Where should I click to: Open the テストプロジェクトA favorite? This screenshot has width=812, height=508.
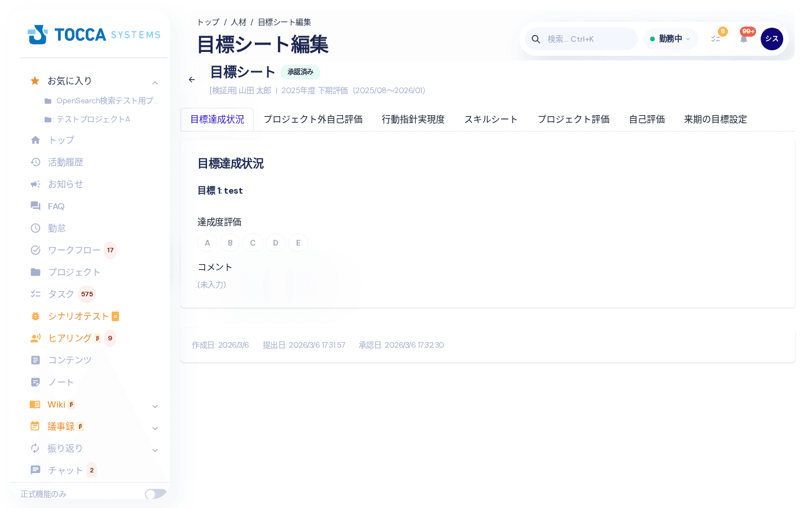(93, 120)
